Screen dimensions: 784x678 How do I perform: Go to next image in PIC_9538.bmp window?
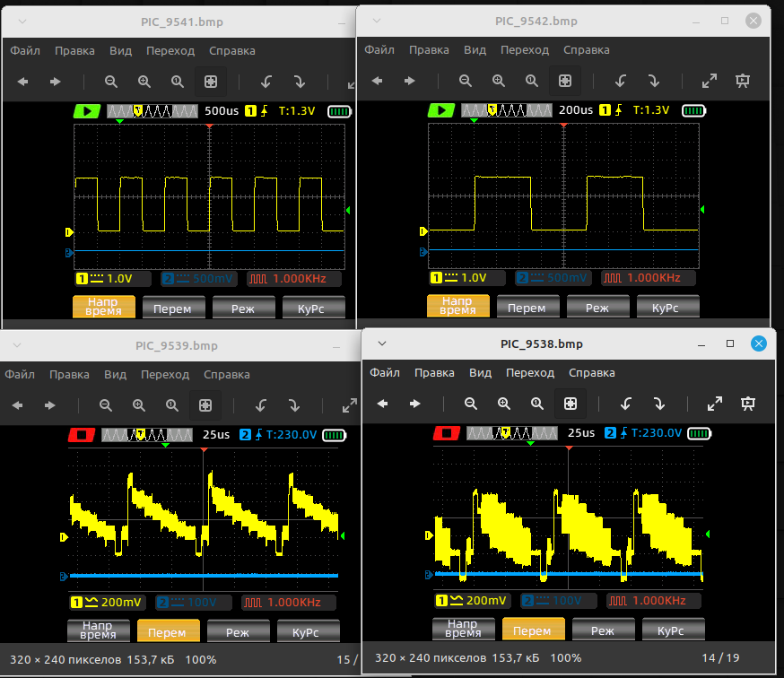[x=415, y=404]
